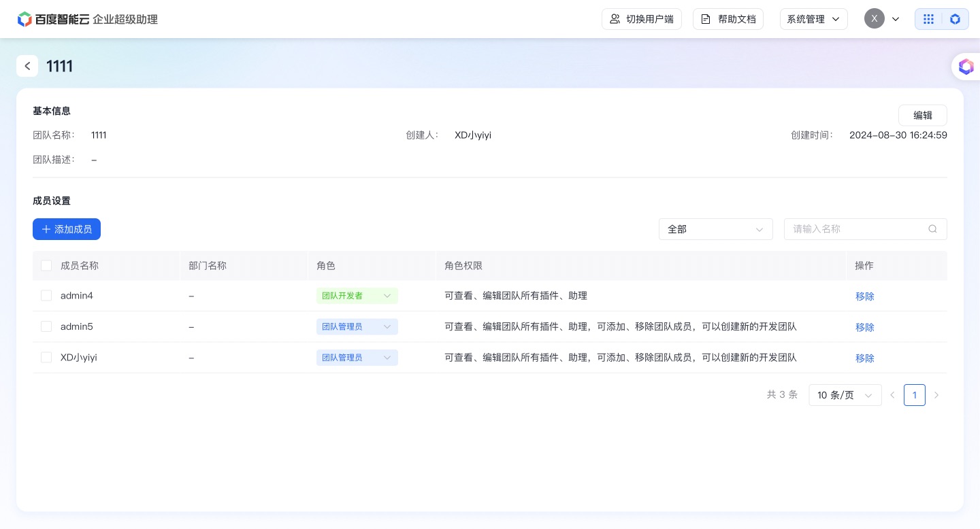Image resolution: width=980 pixels, height=529 pixels.
Task: Toggle the select-all checkbox in table header
Action: click(46, 266)
